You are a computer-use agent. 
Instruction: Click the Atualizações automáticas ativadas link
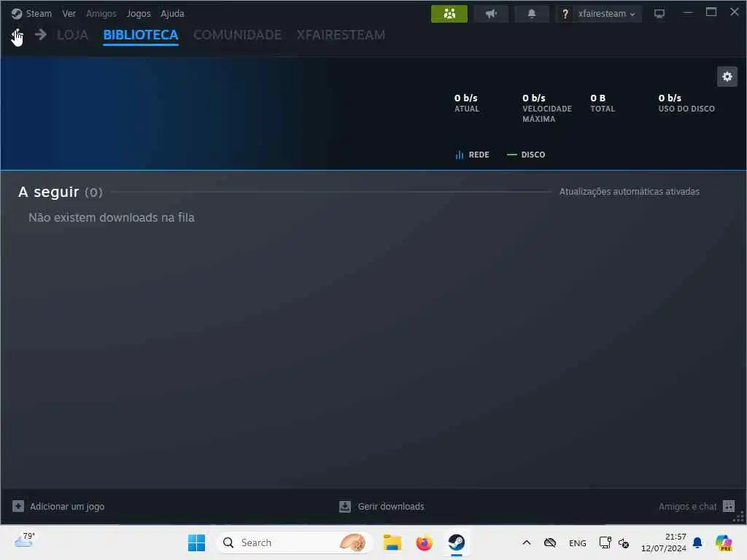click(x=630, y=192)
